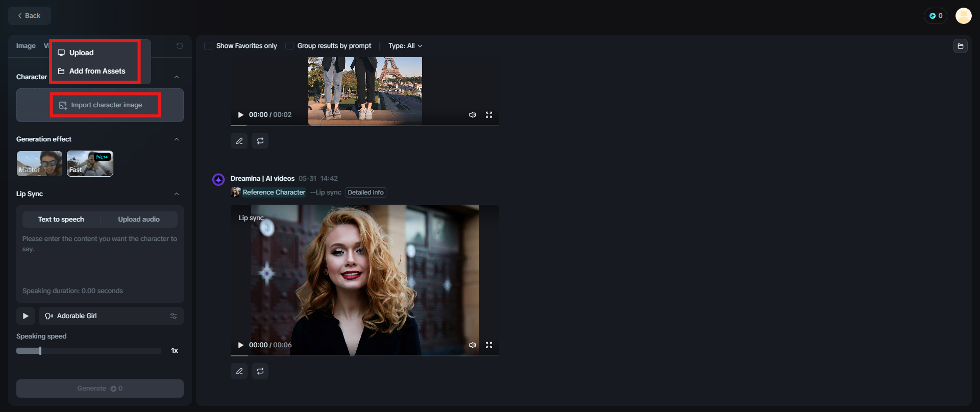This screenshot has width=980, height=412.
Task: Select the Fast generation effect
Action: (x=90, y=163)
